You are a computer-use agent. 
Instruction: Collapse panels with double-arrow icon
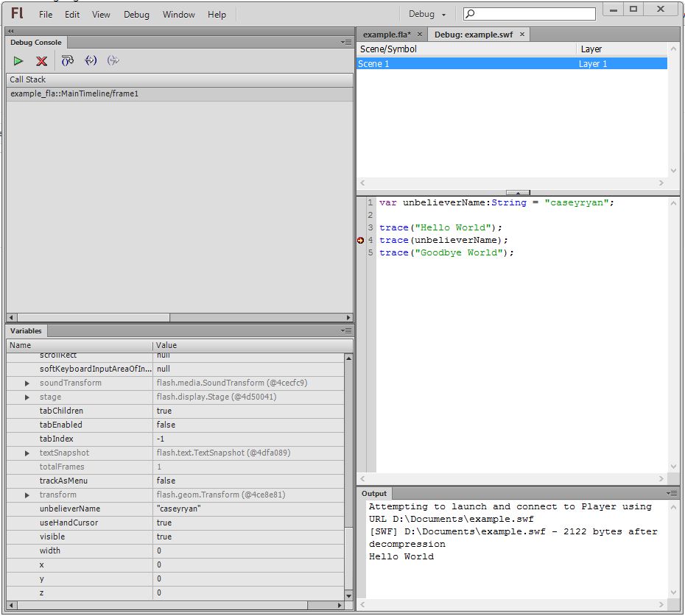click(x=11, y=31)
